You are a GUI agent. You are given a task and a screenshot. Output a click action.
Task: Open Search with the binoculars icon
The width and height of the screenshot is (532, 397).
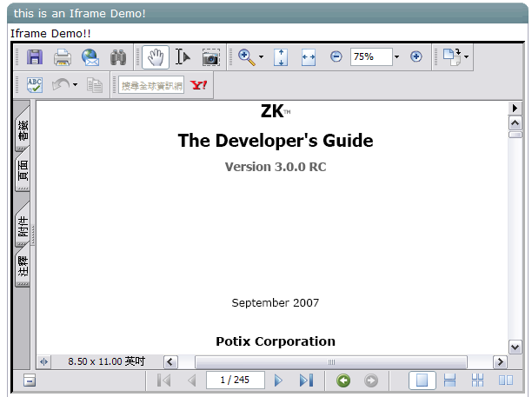coord(118,57)
